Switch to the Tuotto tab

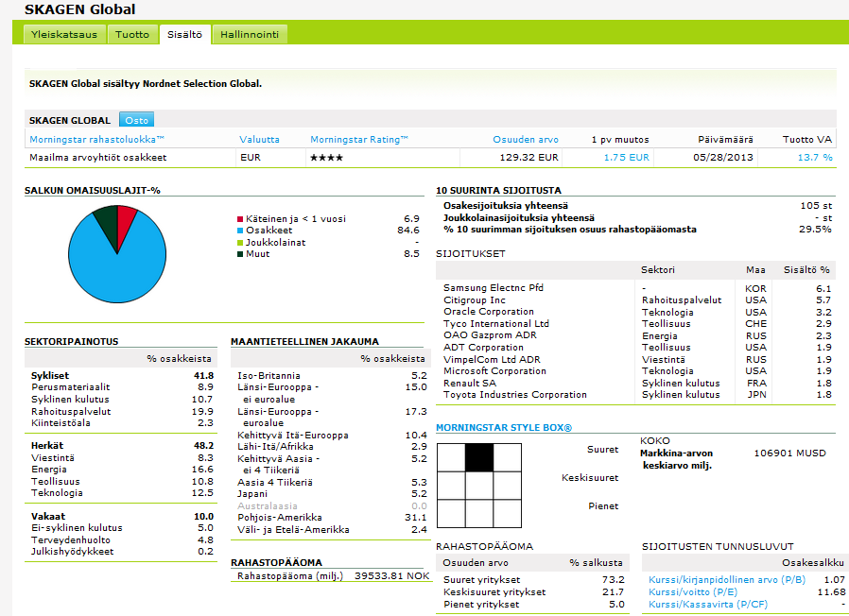click(x=132, y=34)
